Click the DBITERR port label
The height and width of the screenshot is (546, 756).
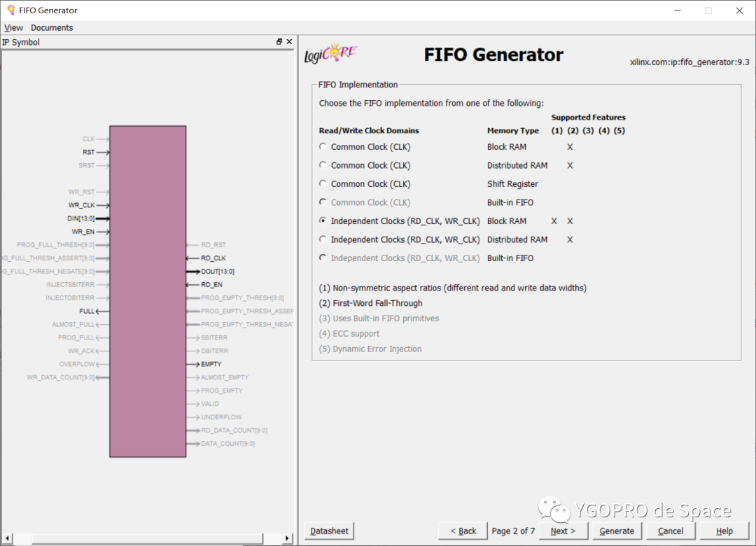coord(215,351)
